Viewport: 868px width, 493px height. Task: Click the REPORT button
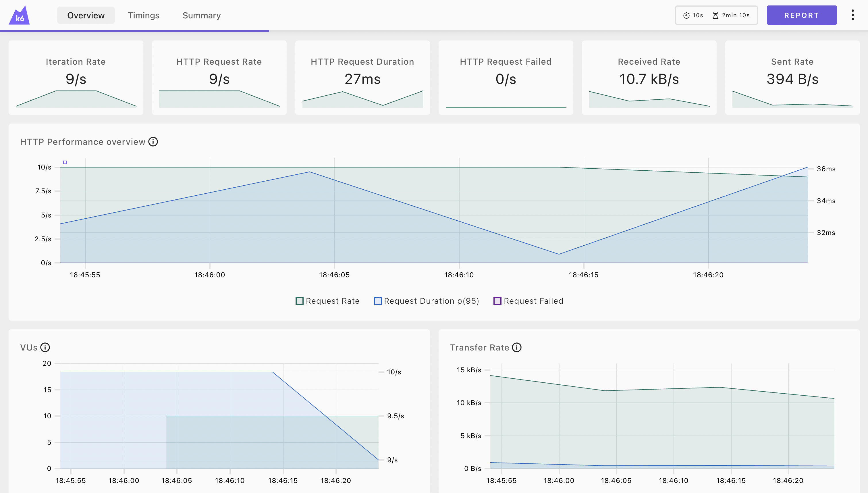[802, 15]
